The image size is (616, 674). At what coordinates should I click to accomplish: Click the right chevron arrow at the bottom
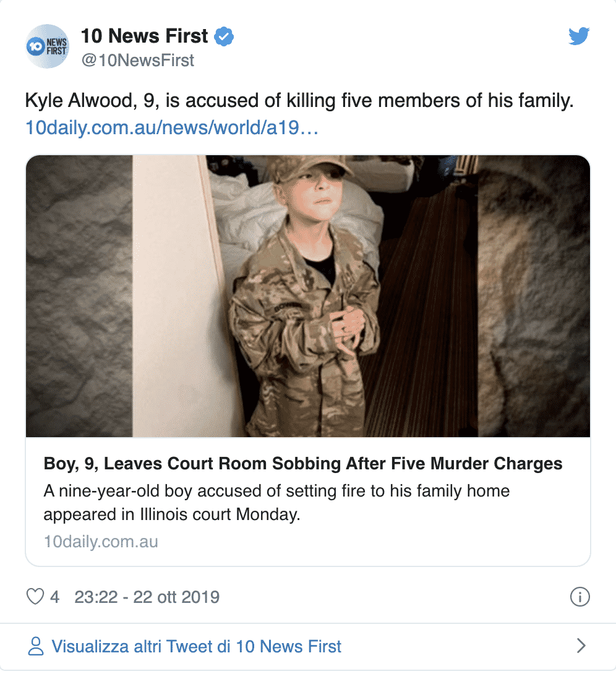pyautogui.click(x=580, y=646)
